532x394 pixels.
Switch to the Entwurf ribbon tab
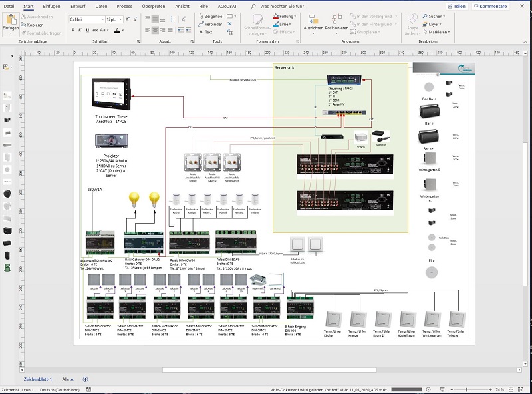tap(78, 6)
